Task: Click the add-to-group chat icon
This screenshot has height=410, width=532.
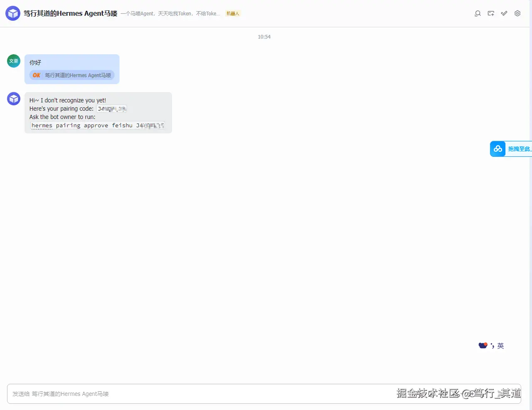Action: click(x=491, y=13)
